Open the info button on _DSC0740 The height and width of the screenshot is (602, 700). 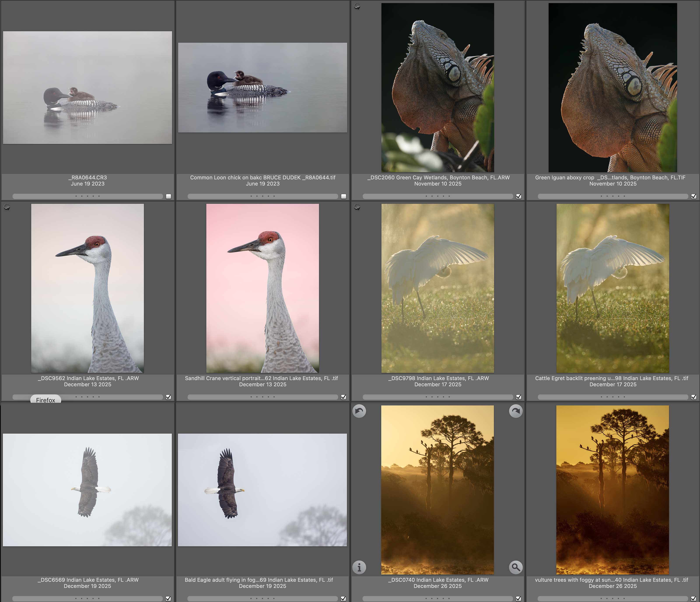tap(359, 567)
